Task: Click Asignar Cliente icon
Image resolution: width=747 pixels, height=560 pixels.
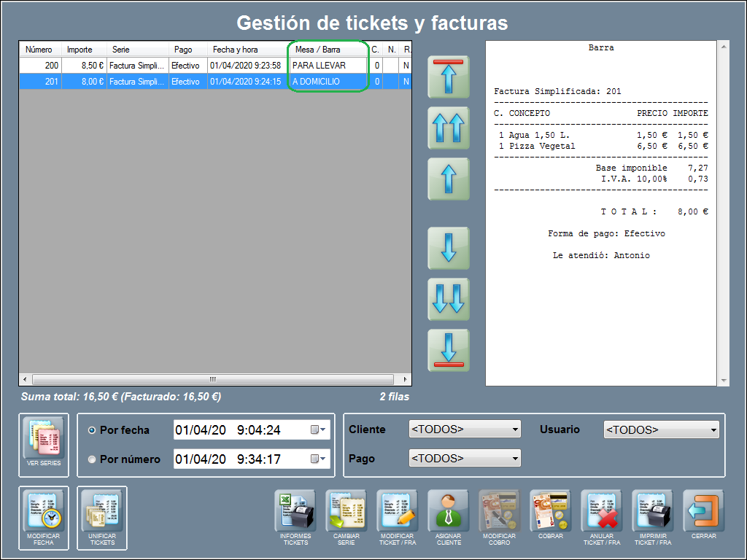Action: click(x=449, y=511)
